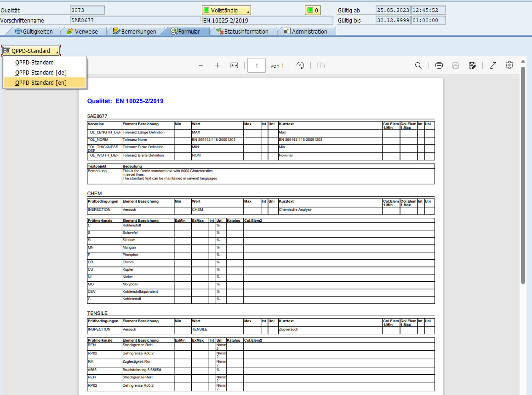Open PDF viewer settings gear
The image size is (532, 395).
click(x=509, y=65)
